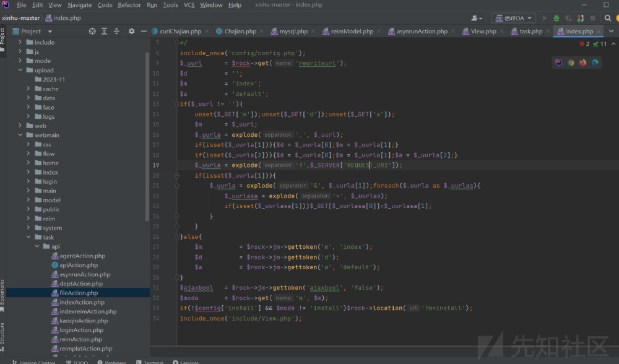The height and width of the screenshot is (364, 619).
Task: Select loginAction.php in the project tree
Action: (81, 330)
